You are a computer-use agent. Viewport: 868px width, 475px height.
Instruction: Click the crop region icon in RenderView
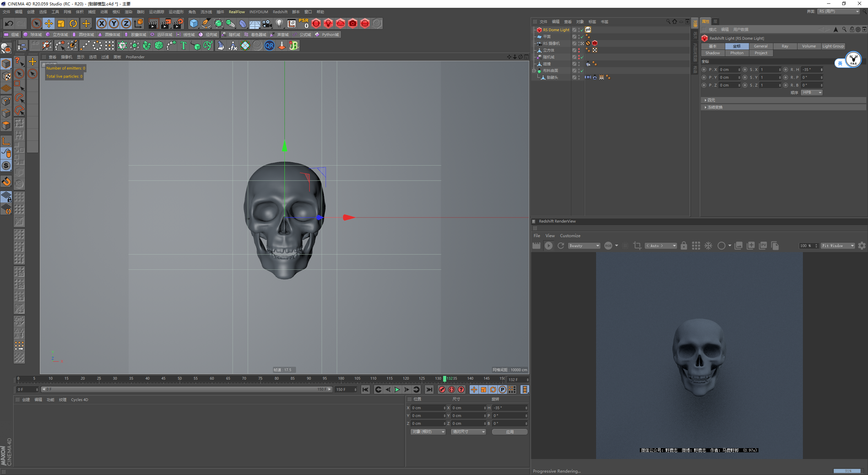(x=637, y=246)
